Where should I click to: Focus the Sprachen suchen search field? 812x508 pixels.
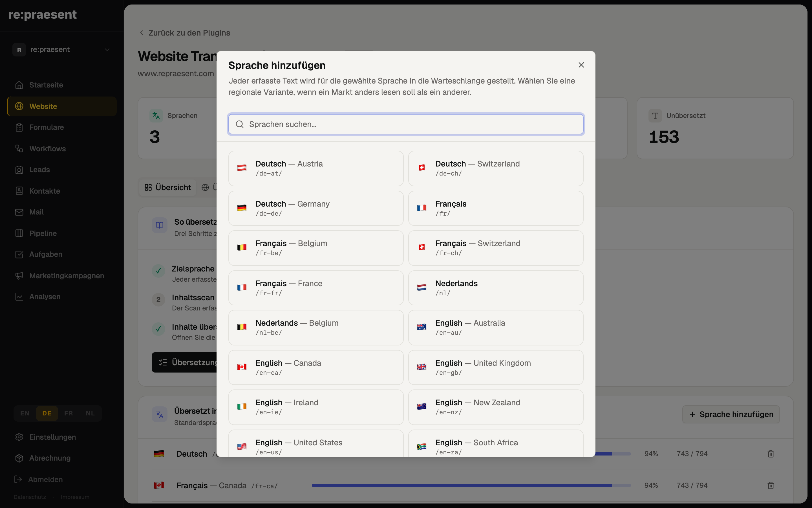coord(406,124)
